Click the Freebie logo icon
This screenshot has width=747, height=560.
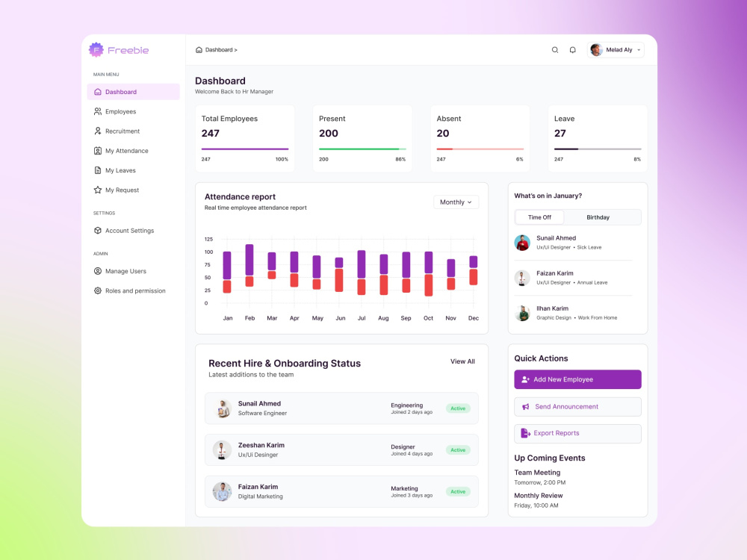(96, 49)
